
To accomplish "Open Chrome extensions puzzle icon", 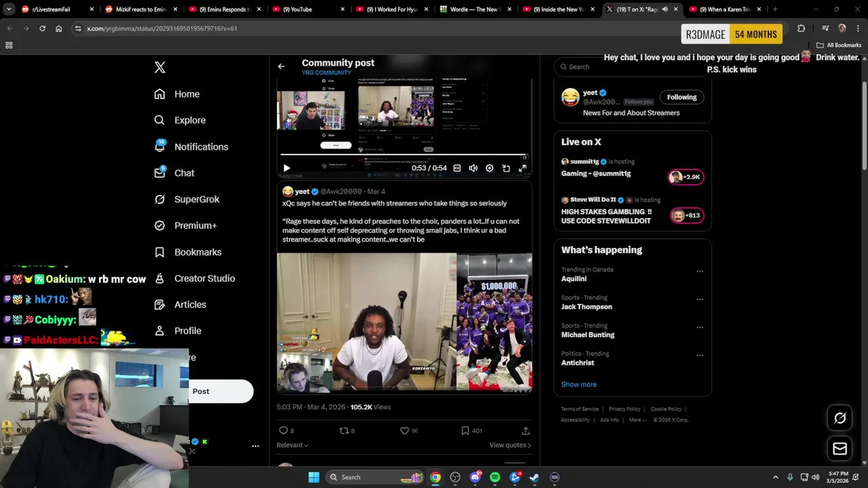I will pos(801,28).
